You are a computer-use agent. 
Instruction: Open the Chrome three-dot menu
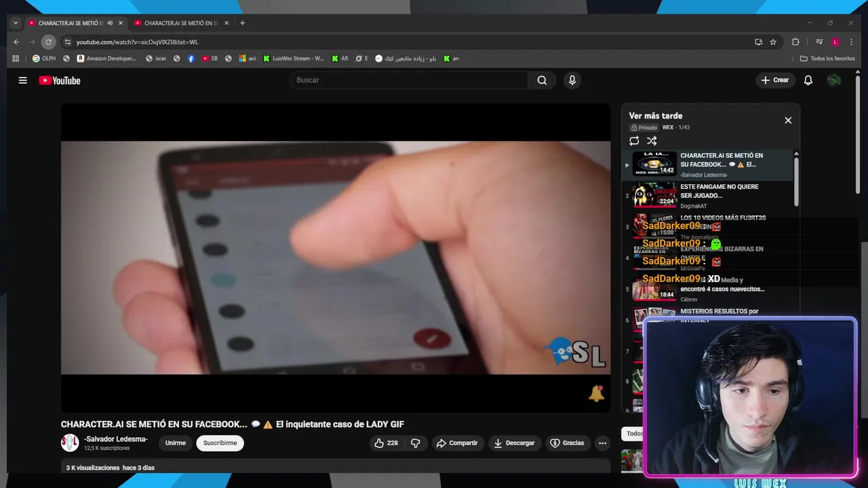coord(851,42)
